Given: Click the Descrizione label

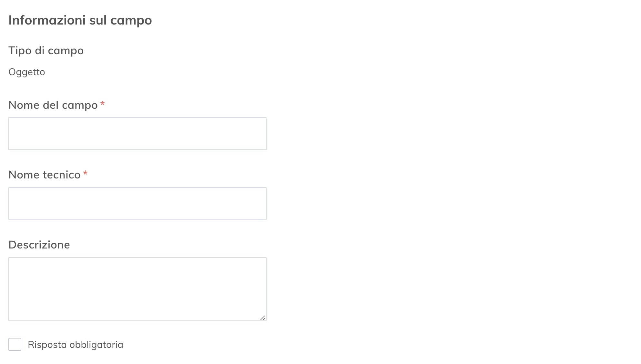Looking at the screenshot, I should coord(39,245).
